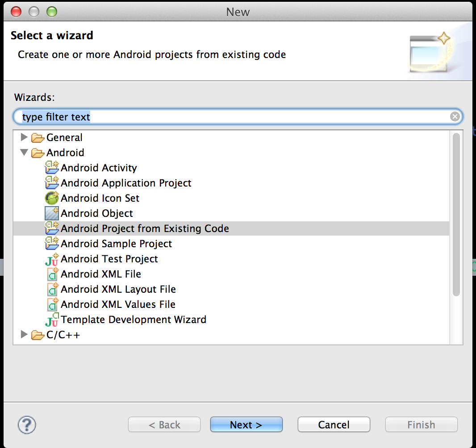Select 'Android Test Project' text
The image size is (476, 448).
(x=109, y=259)
